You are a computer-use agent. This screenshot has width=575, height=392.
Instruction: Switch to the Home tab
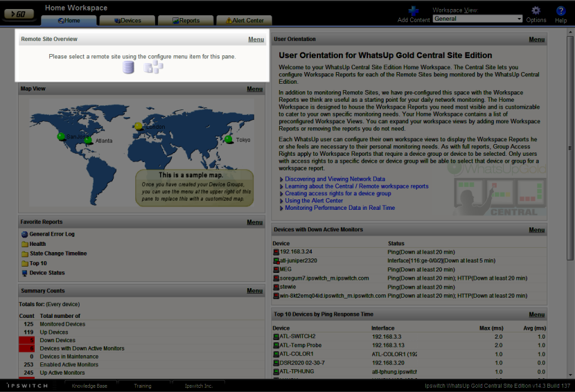point(69,21)
